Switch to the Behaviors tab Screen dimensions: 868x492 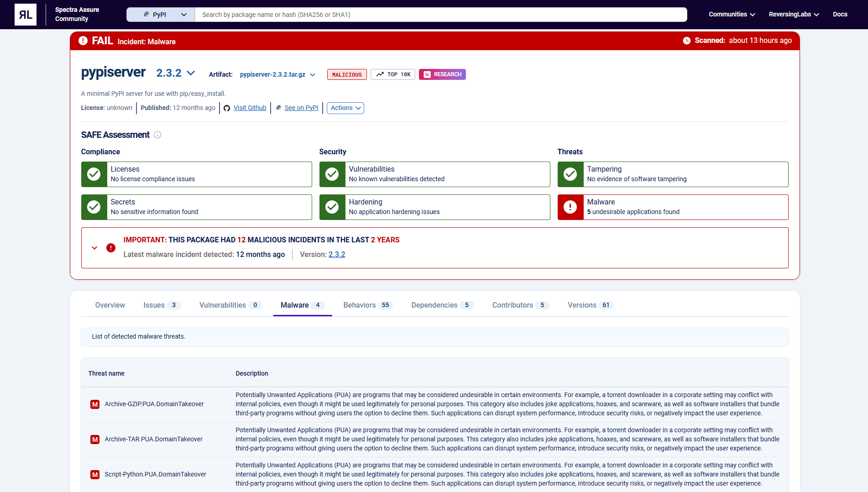click(x=360, y=305)
